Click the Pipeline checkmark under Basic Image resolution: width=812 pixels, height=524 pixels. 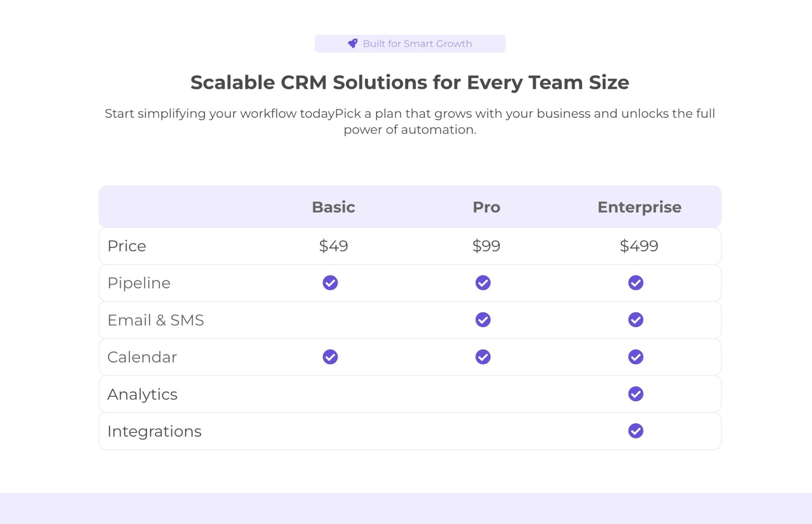tap(330, 283)
